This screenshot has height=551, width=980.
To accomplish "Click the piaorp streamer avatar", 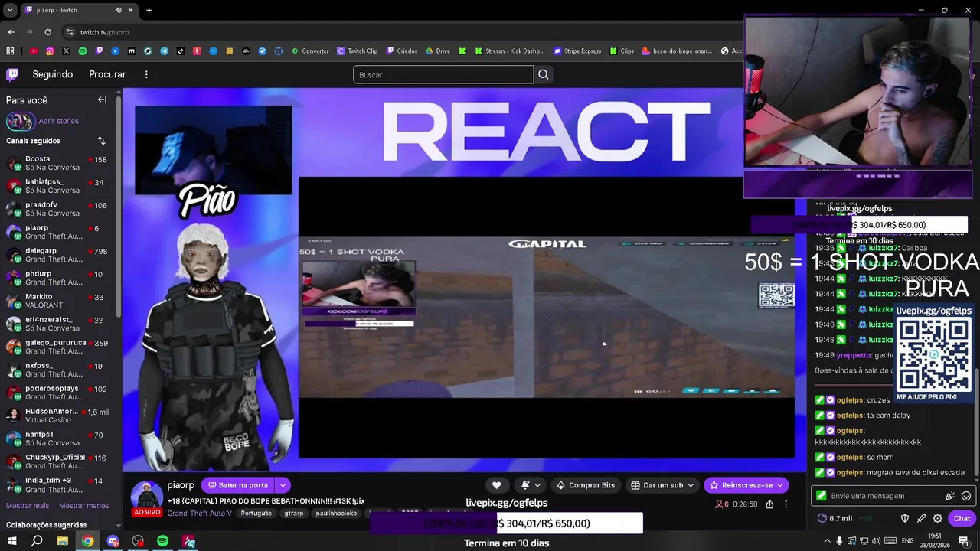I will click(x=146, y=497).
